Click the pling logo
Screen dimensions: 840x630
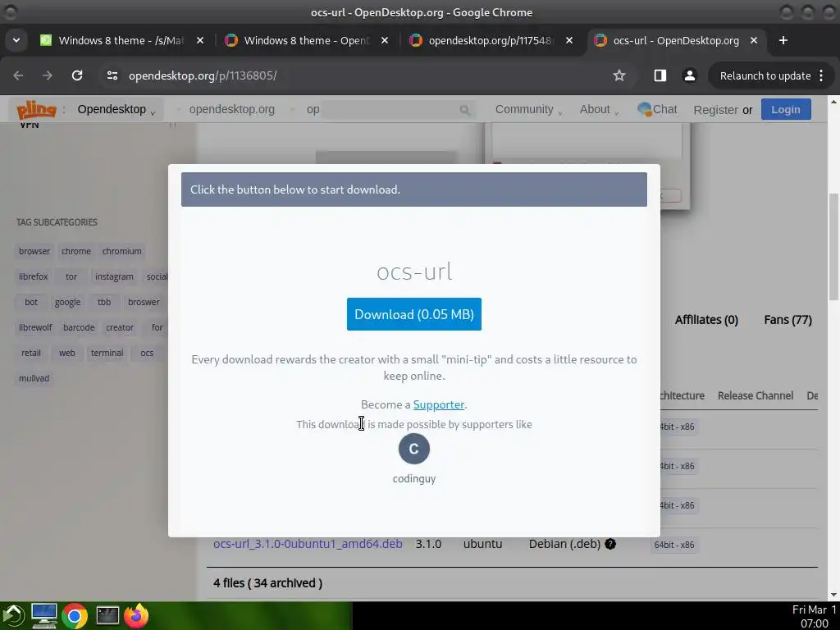[x=36, y=109]
